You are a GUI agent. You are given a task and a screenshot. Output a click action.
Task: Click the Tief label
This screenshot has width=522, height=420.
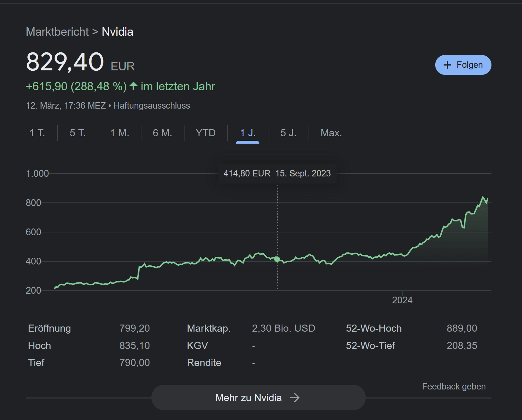(36, 362)
